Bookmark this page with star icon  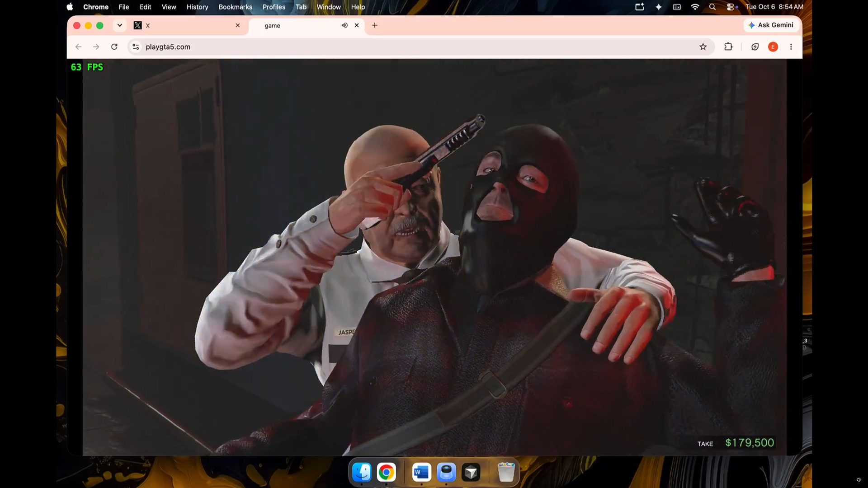tap(703, 47)
